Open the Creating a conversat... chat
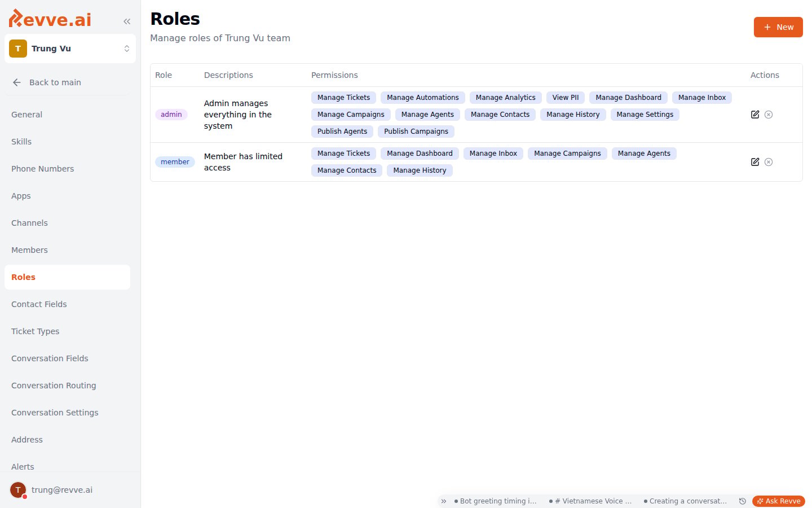The width and height of the screenshot is (812, 508). coord(685,501)
